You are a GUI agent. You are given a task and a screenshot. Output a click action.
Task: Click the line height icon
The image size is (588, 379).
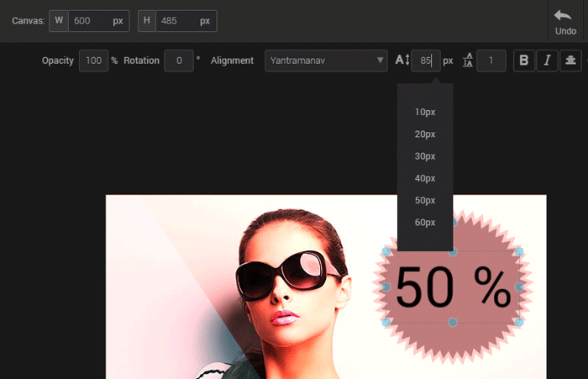click(x=468, y=61)
